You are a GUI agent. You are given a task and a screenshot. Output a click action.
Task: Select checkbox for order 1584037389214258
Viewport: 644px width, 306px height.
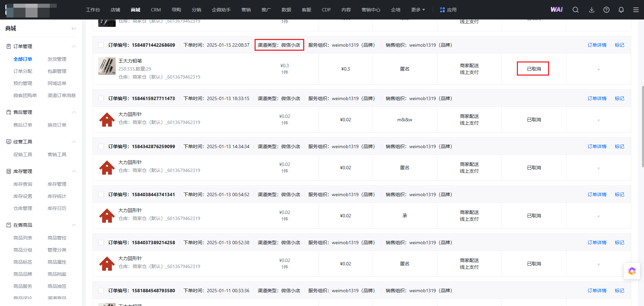(101, 243)
